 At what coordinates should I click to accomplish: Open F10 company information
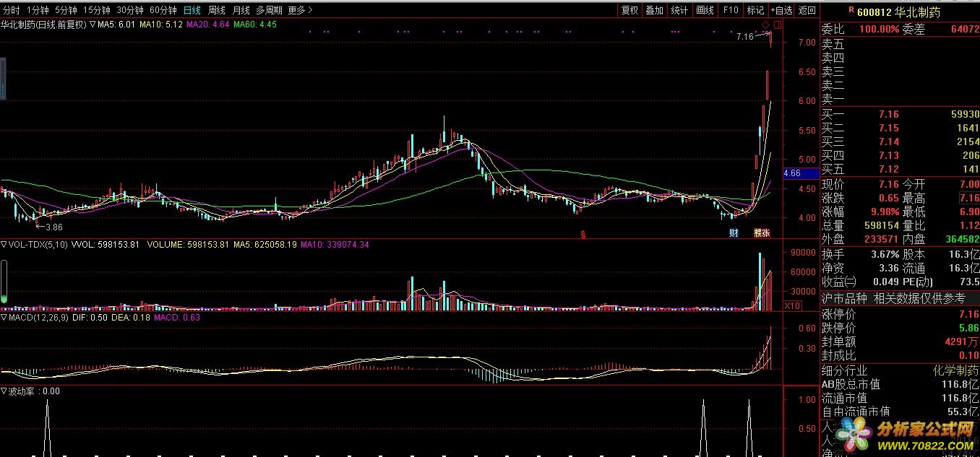pos(731,10)
